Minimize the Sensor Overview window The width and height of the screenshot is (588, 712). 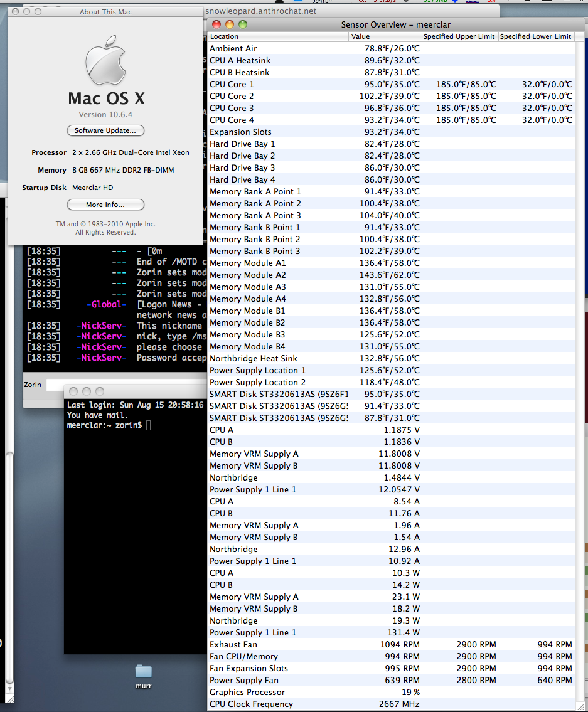click(x=230, y=24)
